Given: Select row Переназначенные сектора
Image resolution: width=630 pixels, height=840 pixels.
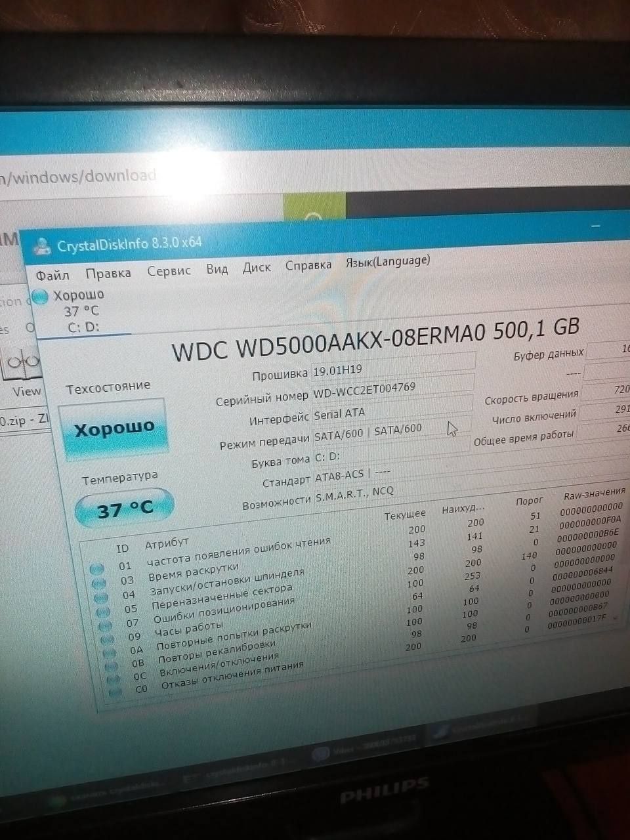Looking at the screenshot, I should pos(357,579).
